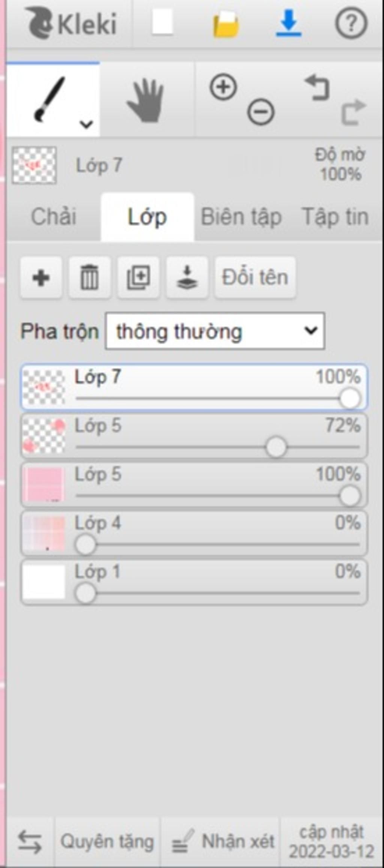Zoom out with the minus magnifier
This screenshot has height=868, width=384.
(x=261, y=112)
